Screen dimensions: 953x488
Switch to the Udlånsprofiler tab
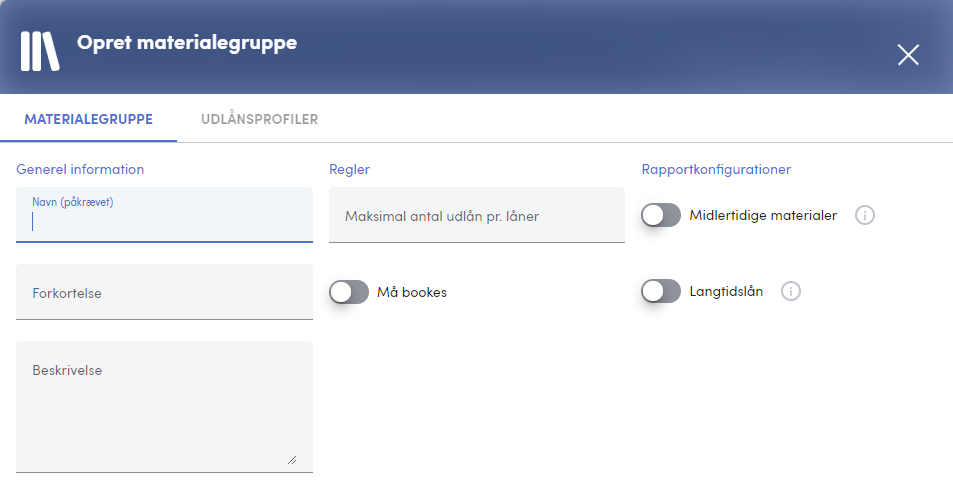[260, 119]
